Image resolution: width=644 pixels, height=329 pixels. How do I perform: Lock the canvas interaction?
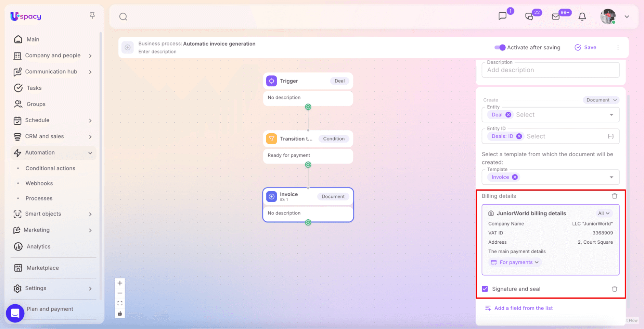[x=120, y=314]
